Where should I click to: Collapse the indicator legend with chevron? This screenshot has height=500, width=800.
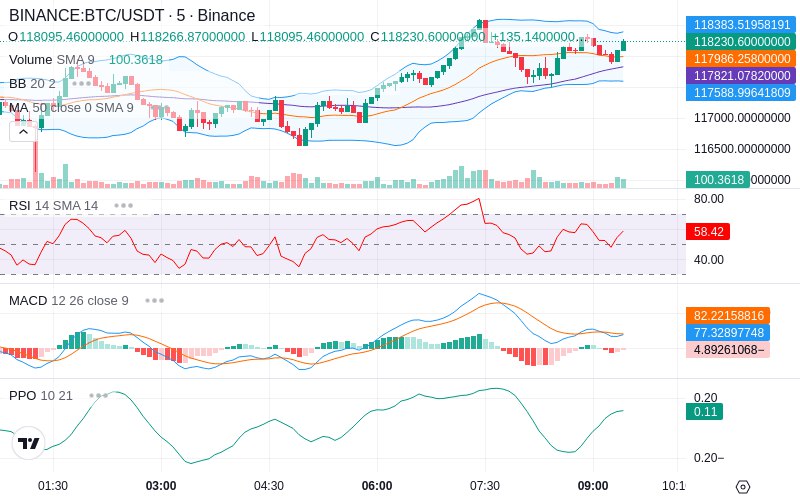coord(23,133)
